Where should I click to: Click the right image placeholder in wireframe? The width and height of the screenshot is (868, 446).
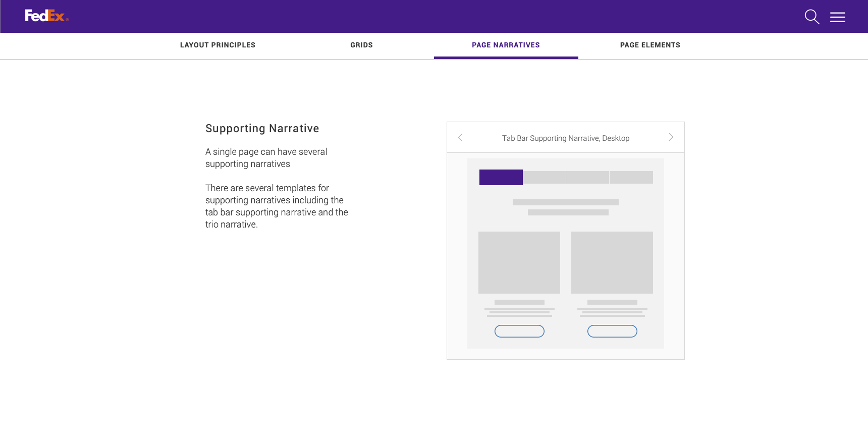612,262
